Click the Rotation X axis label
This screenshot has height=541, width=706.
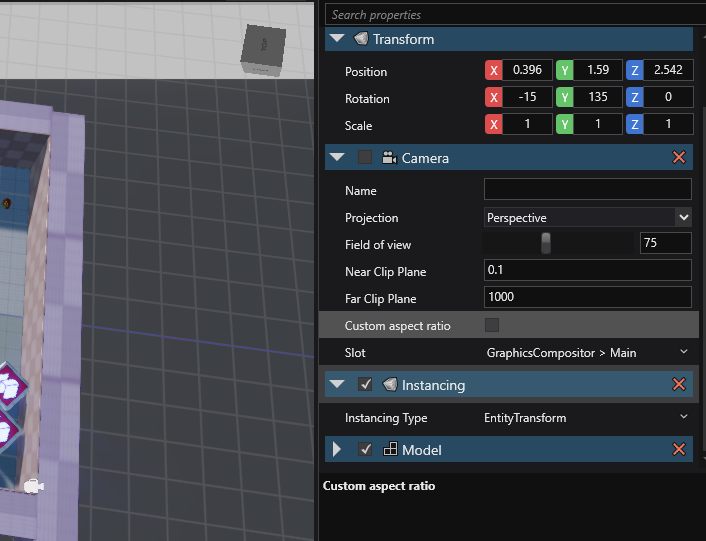493,97
